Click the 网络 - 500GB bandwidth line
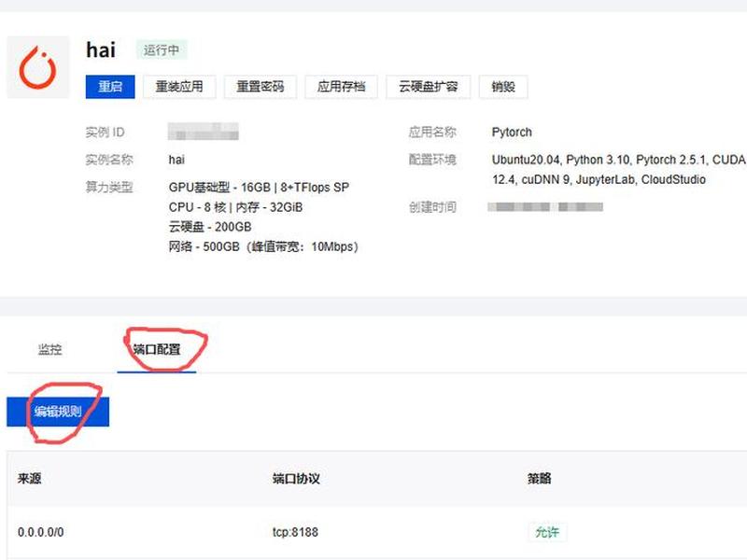 [x=263, y=246]
